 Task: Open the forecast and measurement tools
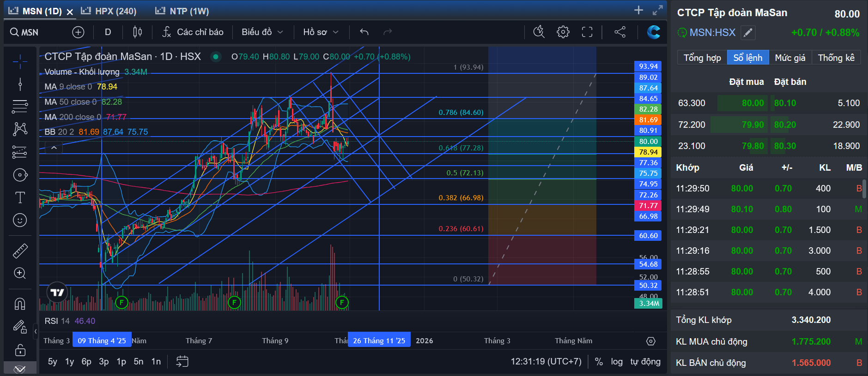tap(20, 152)
